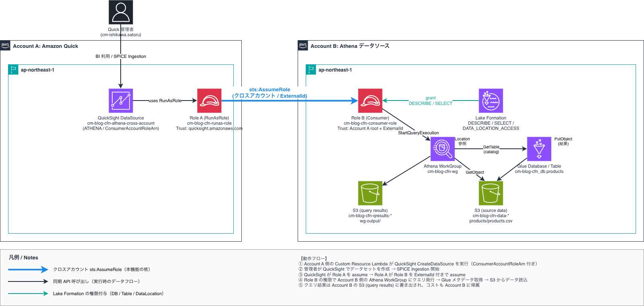The height and width of the screenshot is (306, 644).
Task: Click the teal arrow in the legend
Action: click(28, 294)
